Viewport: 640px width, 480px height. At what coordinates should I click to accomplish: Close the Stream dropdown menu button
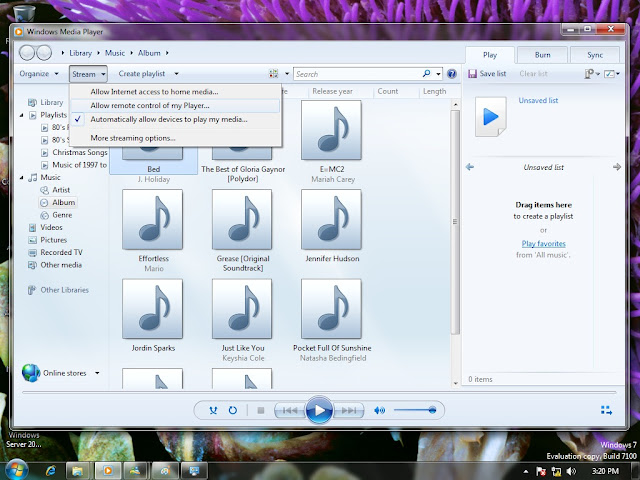pos(88,74)
